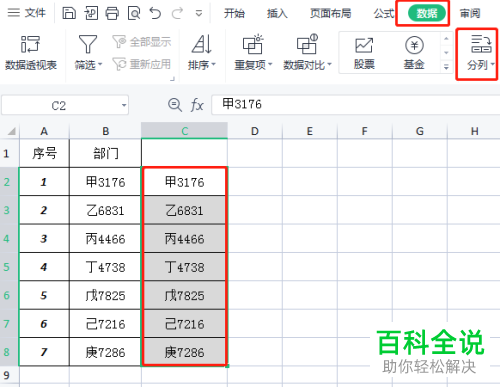Expand the 数据对比 dropdown arrow
500x387 pixels.
[x=330, y=64]
